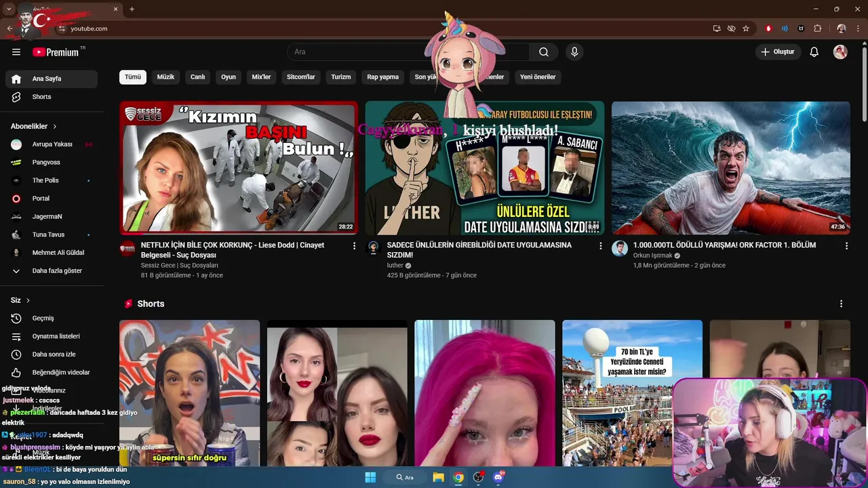Screen dimensions: 868x488
Task: Open Tuna Tavus channel subscription
Action: (52, 235)
